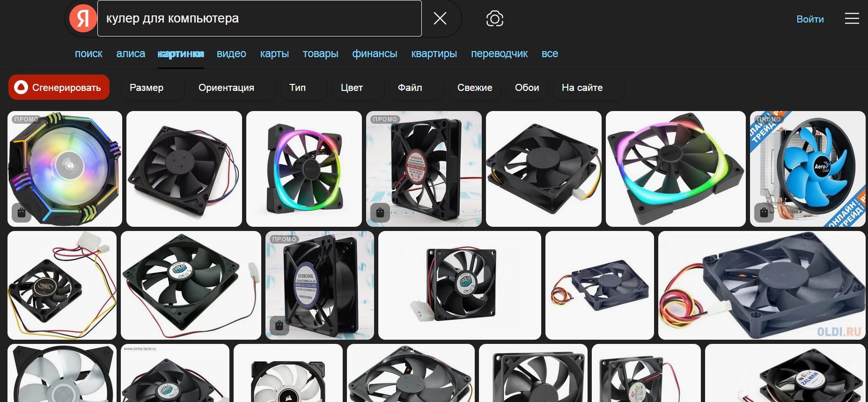Open upright Cooler Master fan image
868x402 pixels.
pos(460,285)
